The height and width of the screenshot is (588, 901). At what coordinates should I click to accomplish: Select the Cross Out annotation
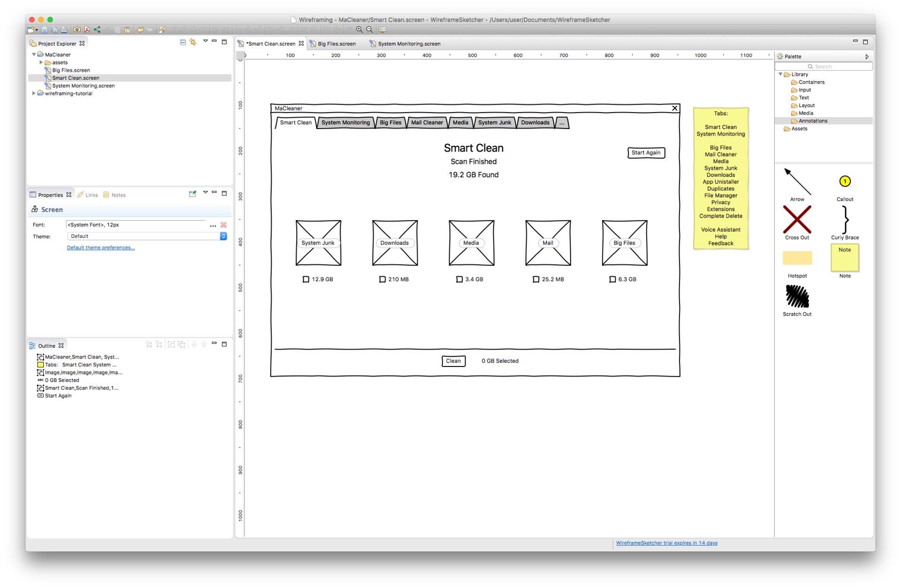tap(797, 220)
